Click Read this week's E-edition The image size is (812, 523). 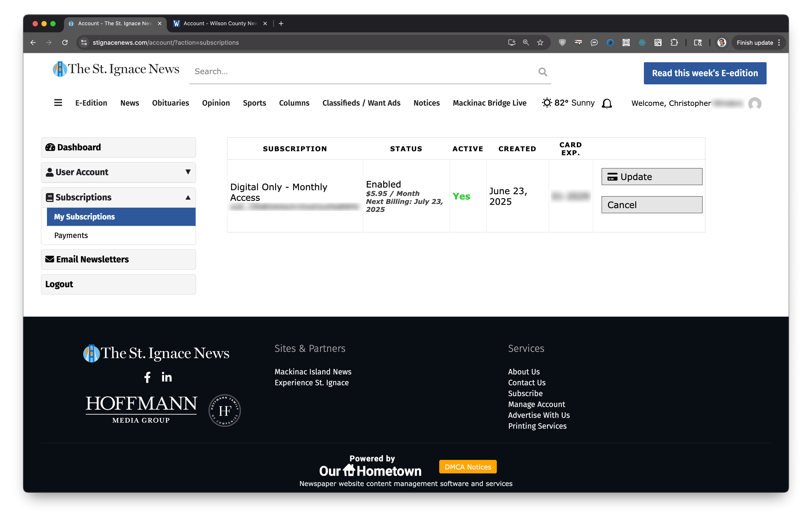click(x=705, y=73)
